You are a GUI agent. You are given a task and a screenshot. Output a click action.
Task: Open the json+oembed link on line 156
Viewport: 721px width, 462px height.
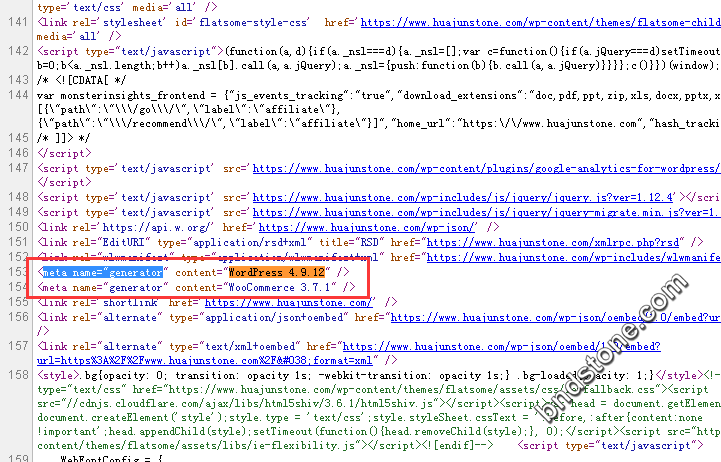(x=555, y=318)
